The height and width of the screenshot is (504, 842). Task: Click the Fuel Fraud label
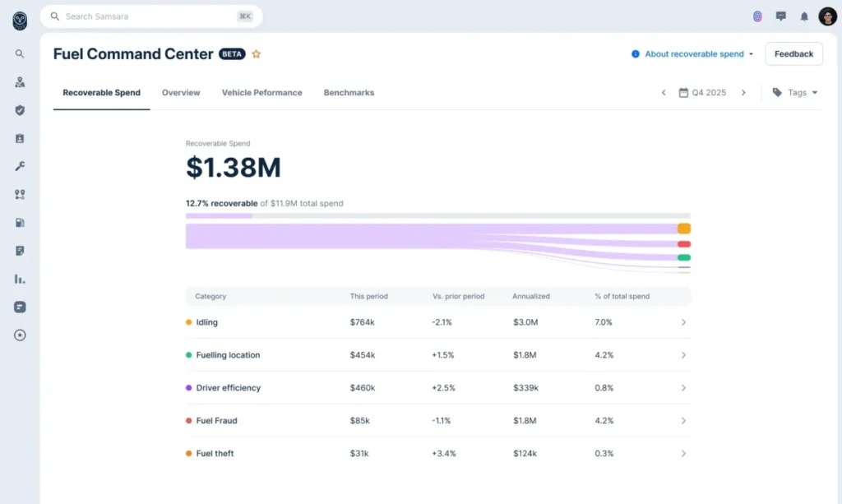pyautogui.click(x=216, y=420)
